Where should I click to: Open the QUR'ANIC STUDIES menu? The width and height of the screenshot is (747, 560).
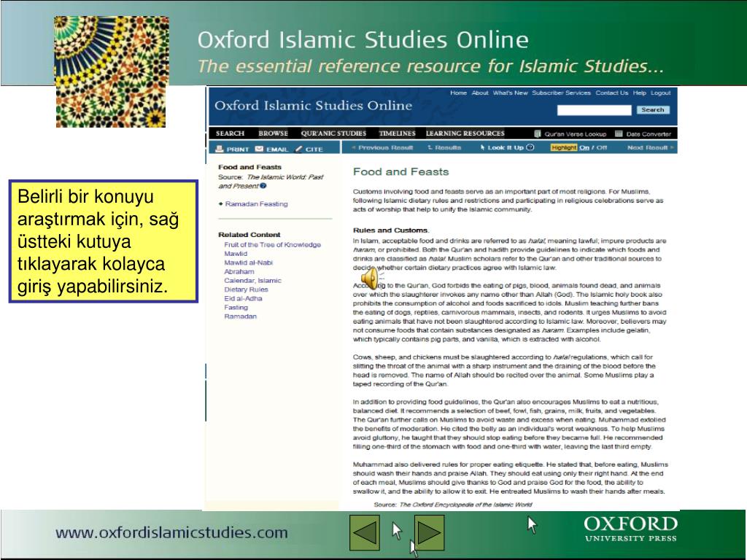[x=333, y=133]
